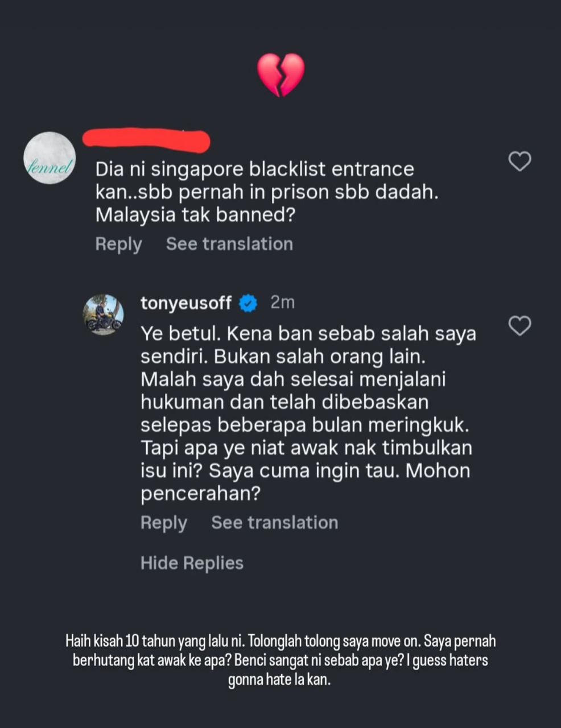The height and width of the screenshot is (728, 561).
Task: Tap the blue verified badge beside tonyeusoff
Action: pos(248,303)
